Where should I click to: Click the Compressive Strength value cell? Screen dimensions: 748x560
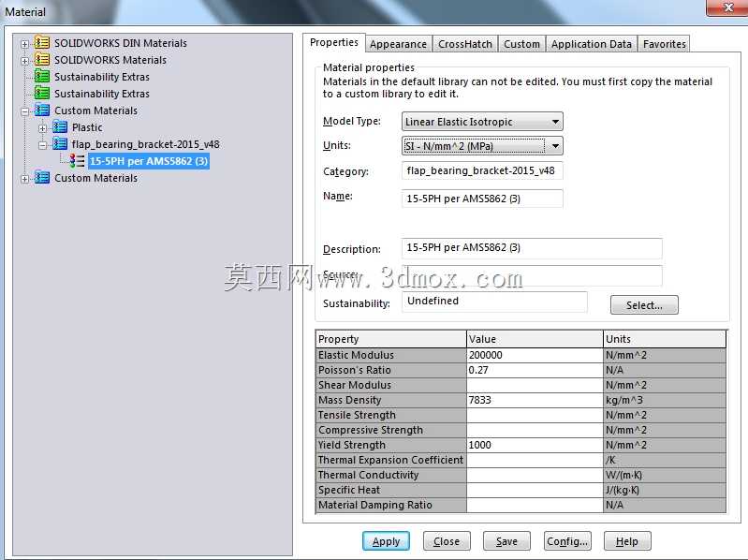click(535, 430)
